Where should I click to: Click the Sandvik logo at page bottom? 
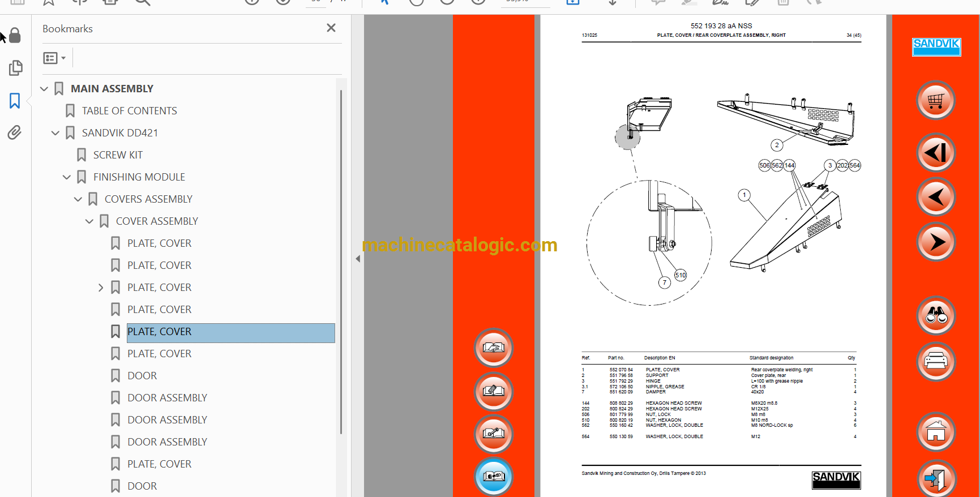tap(836, 480)
